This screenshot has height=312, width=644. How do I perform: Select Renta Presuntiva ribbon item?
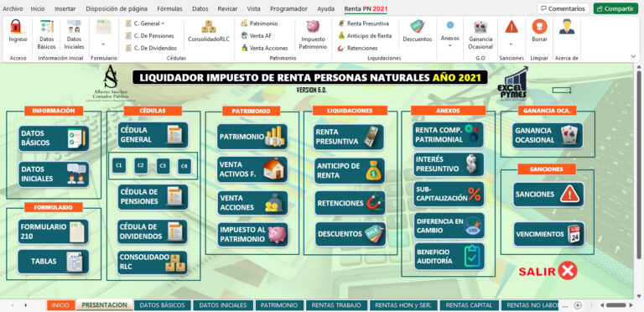click(x=363, y=23)
